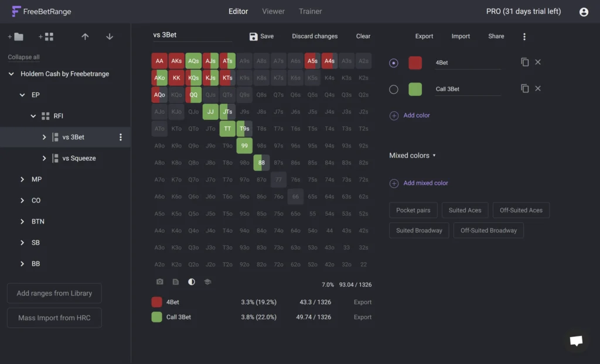
Task: Select the Suited Broadway preset button
Action: coord(419,231)
